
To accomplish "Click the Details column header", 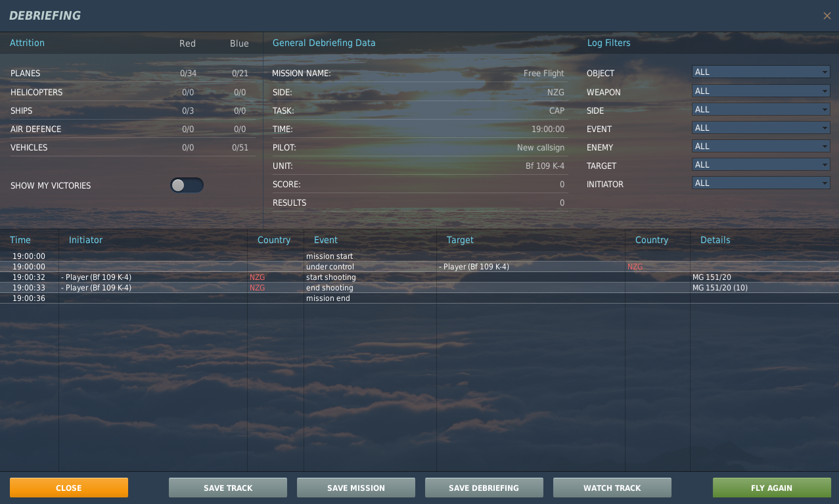I will click(715, 240).
